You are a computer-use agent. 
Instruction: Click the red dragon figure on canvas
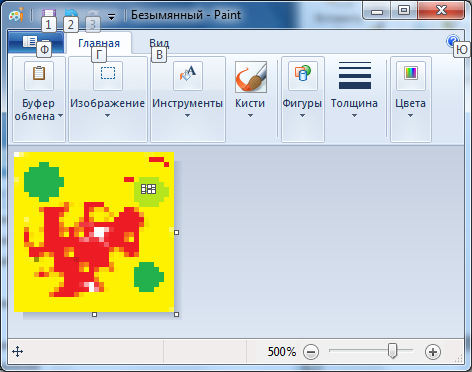pos(83,250)
